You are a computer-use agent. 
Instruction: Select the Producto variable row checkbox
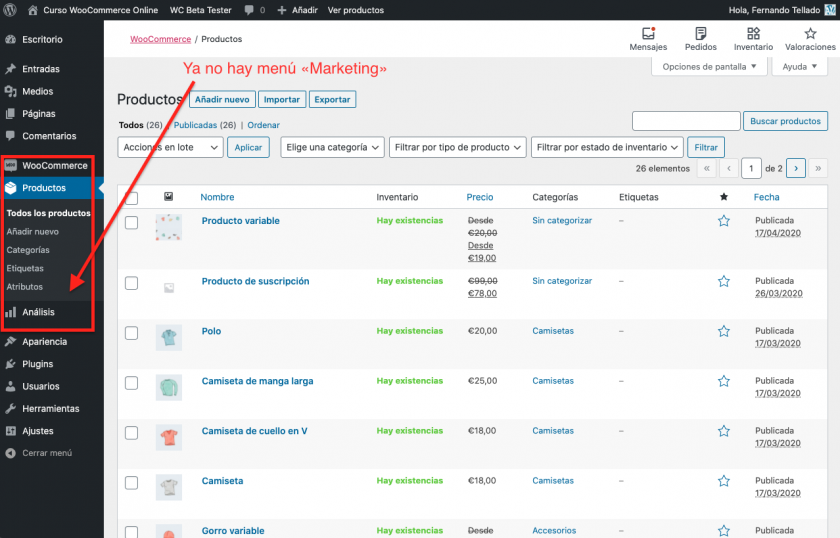[x=131, y=222]
